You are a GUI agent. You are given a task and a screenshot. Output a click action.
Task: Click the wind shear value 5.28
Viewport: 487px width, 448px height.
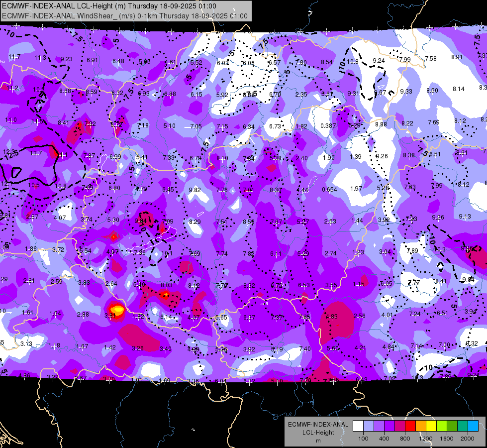pyautogui.click(x=383, y=188)
